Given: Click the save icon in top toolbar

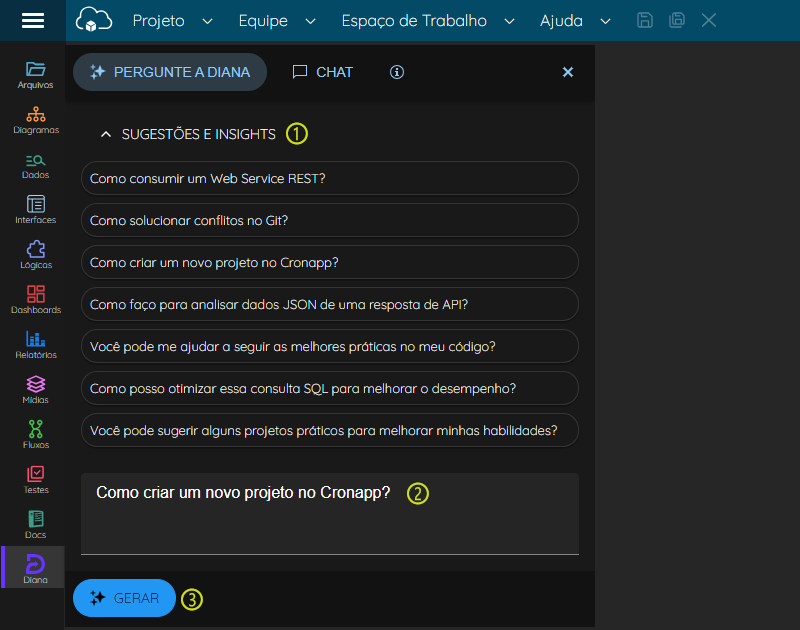Looking at the screenshot, I should [645, 20].
